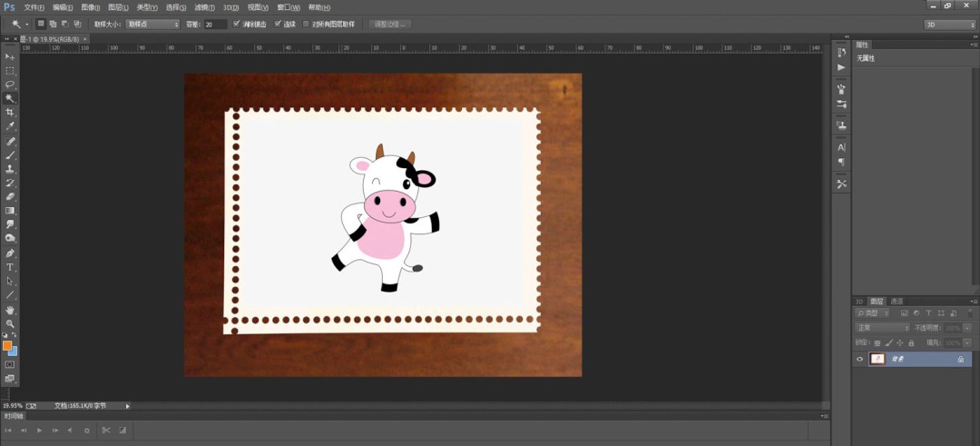Select the Hand tool
This screenshot has width=980, height=446.
10,310
